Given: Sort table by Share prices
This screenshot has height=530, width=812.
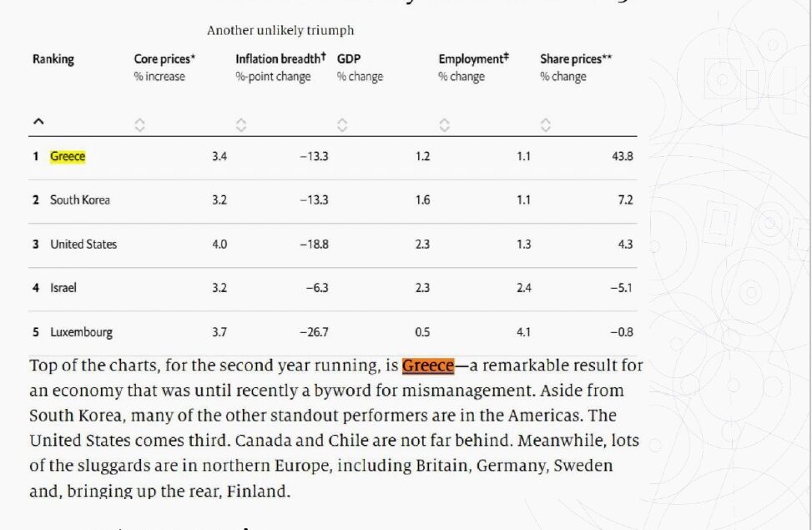Looking at the screenshot, I should pyautogui.click(x=545, y=125).
